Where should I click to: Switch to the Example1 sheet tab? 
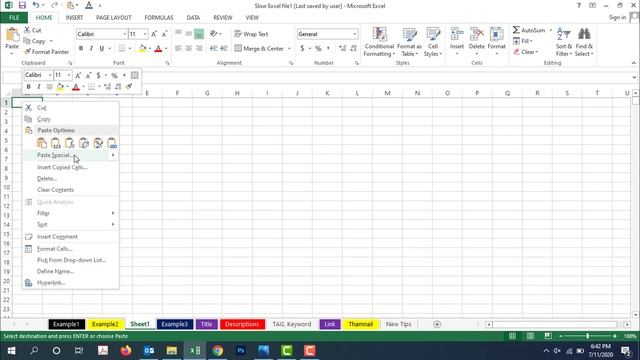point(67,324)
